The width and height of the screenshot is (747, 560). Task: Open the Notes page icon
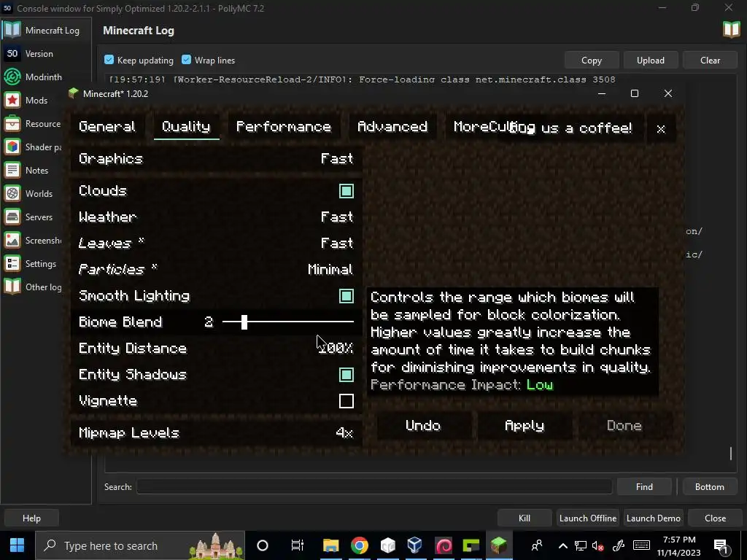[x=12, y=171]
